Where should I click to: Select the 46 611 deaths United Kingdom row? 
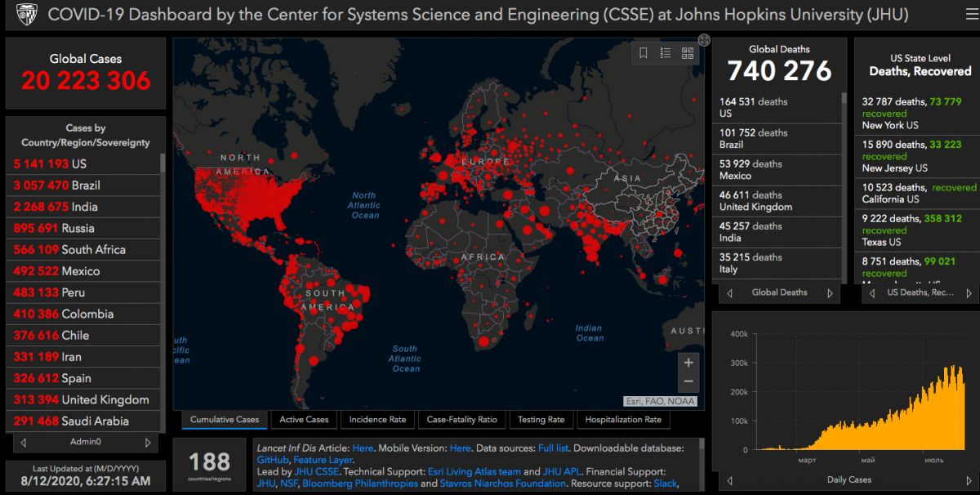point(777,201)
